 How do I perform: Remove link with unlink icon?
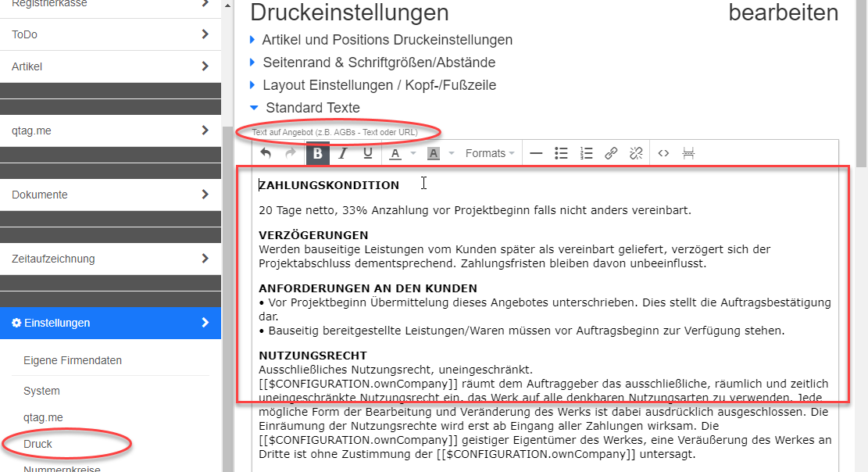pyautogui.click(x=636, y=153)
